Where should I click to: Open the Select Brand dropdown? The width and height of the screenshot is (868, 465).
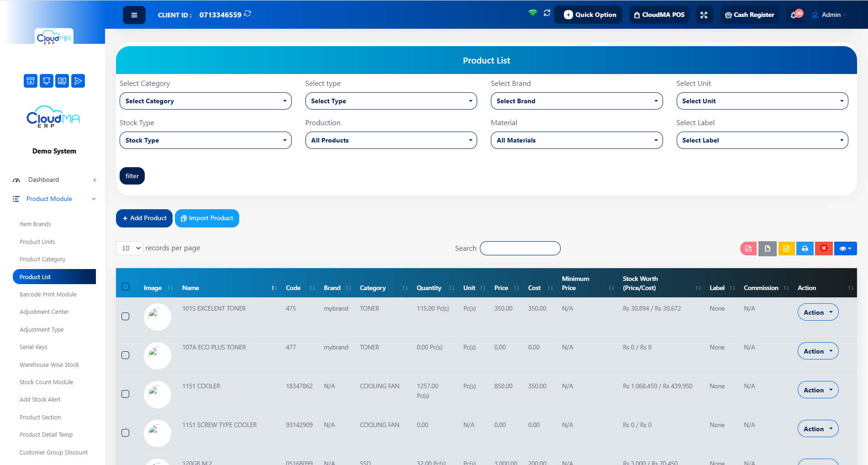pos(577,101)
